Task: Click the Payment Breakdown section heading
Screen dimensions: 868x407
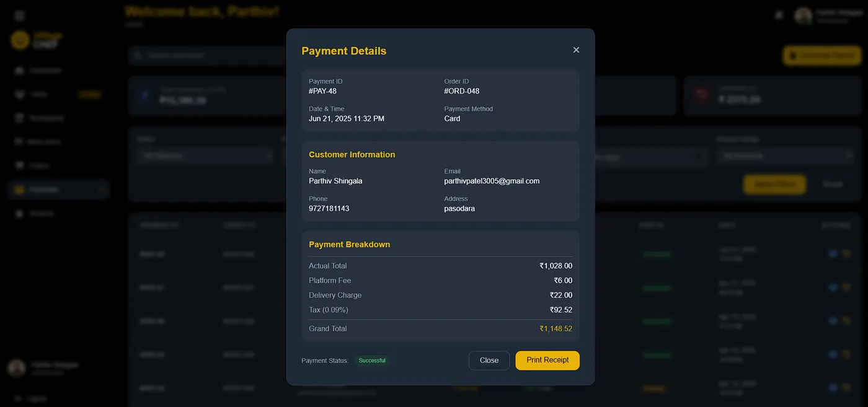Action: [350, 245]
